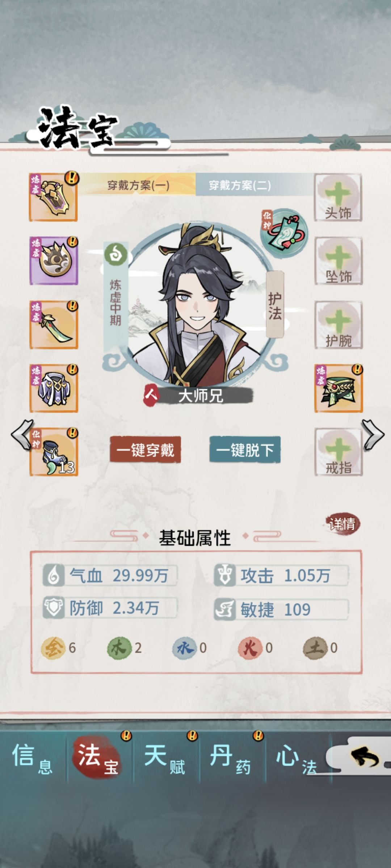The image size is (391, 868).
Task: Open the green belt equipment slot
Action: (x=339, y=388)
